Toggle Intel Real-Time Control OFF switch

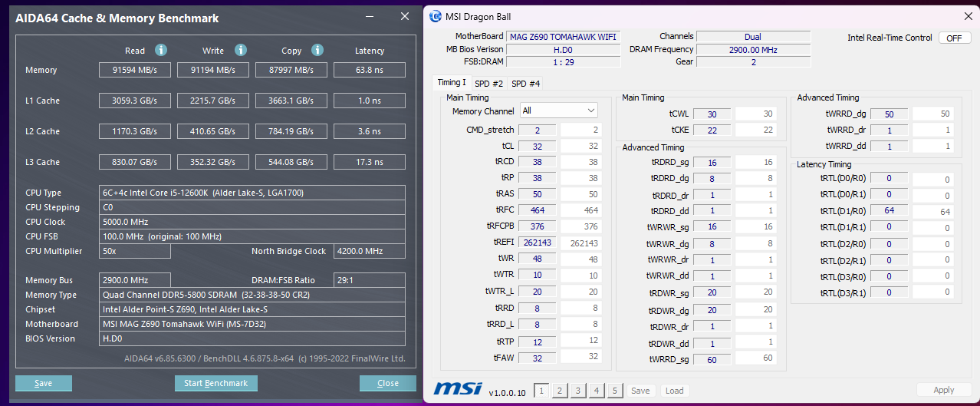pyautogui.click(x=955, y=38)
